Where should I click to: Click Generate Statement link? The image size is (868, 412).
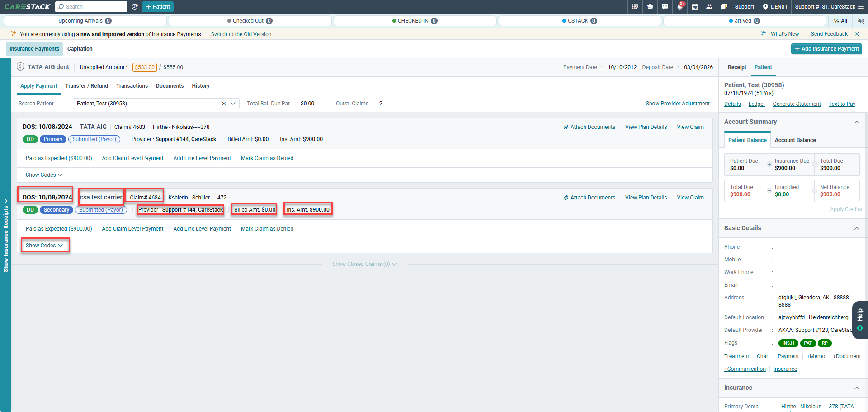point(797,104)
